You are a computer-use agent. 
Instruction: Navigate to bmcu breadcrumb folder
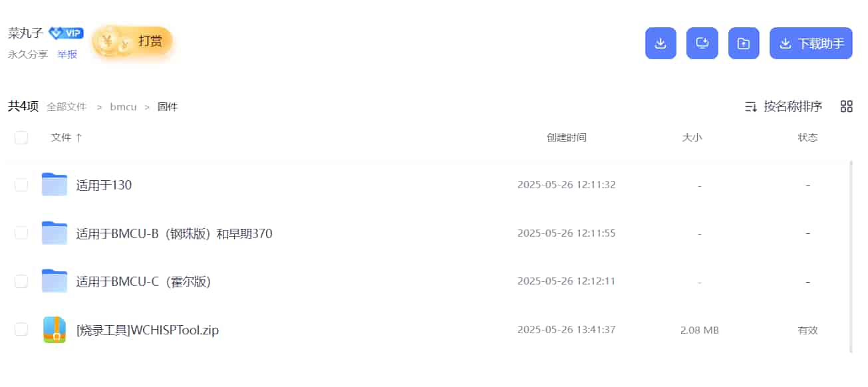pos(123,106)
